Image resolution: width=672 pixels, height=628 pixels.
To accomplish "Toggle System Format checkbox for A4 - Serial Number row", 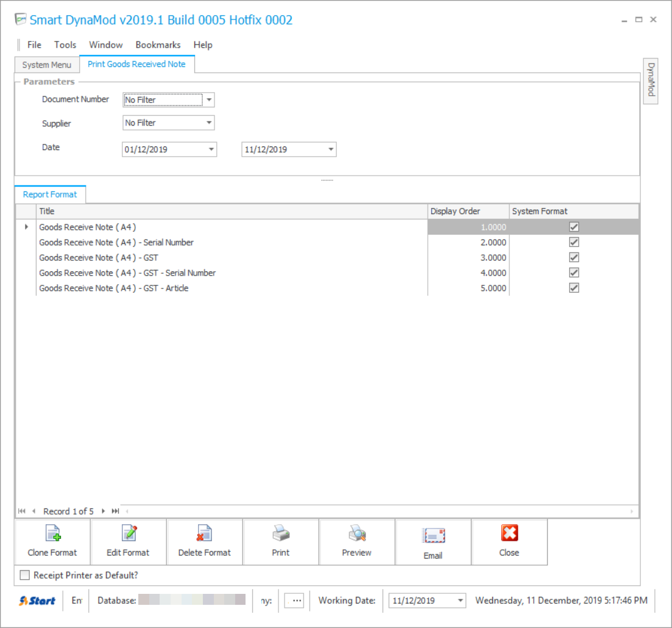I will coord(574,243).
